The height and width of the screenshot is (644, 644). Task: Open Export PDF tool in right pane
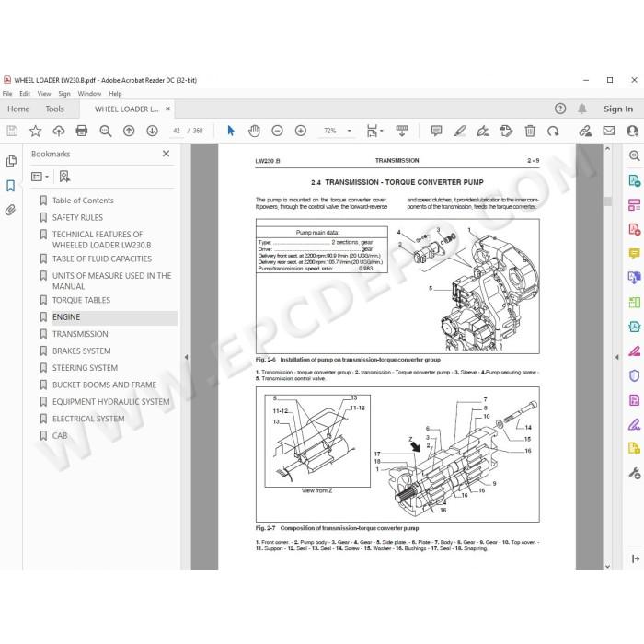(x=634, y=180)
